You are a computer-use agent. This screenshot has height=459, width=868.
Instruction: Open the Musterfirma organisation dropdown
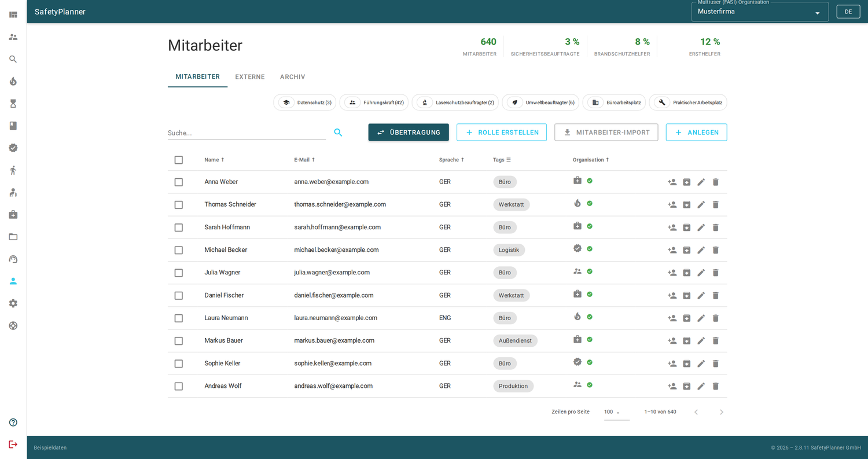[760, 12]
